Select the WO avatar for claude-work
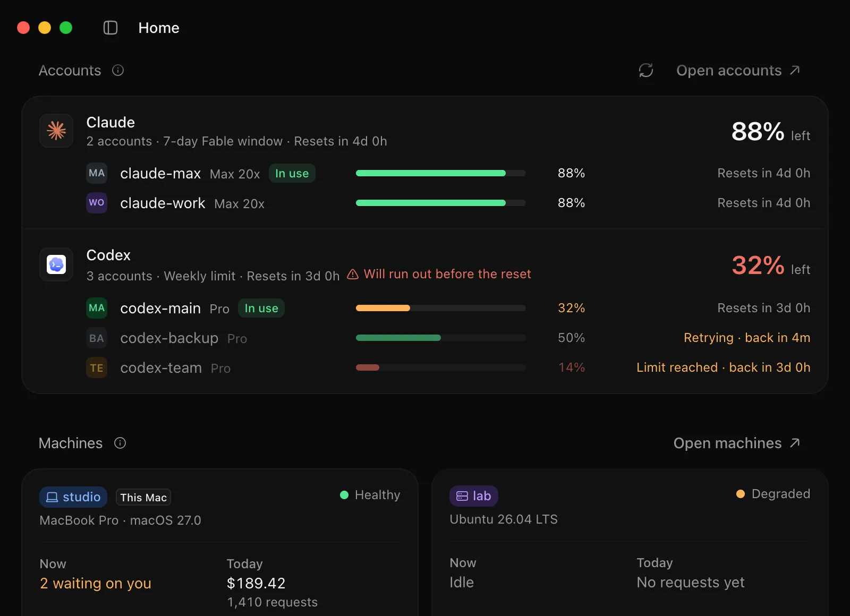 click(97, 203)
